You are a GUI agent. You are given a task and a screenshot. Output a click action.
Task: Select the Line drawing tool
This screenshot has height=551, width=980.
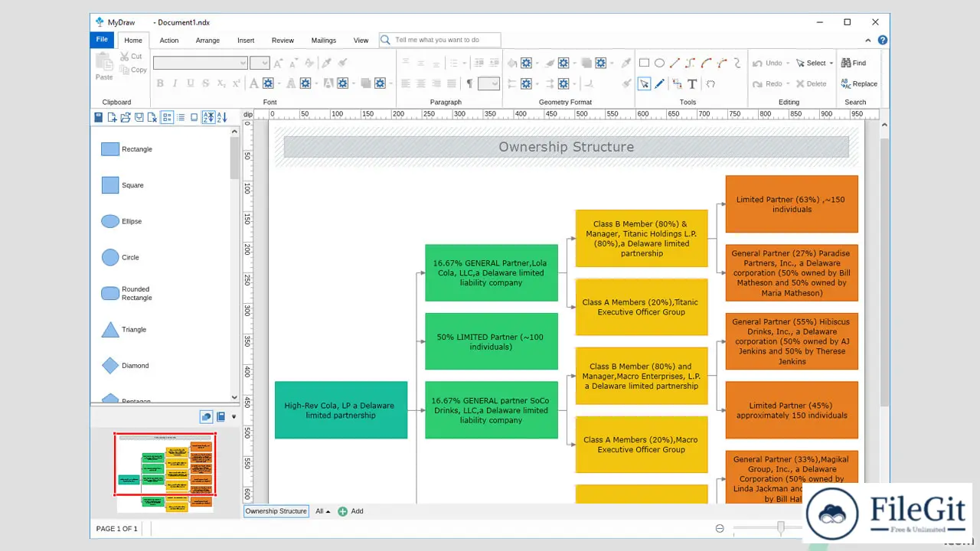point(675,64)
